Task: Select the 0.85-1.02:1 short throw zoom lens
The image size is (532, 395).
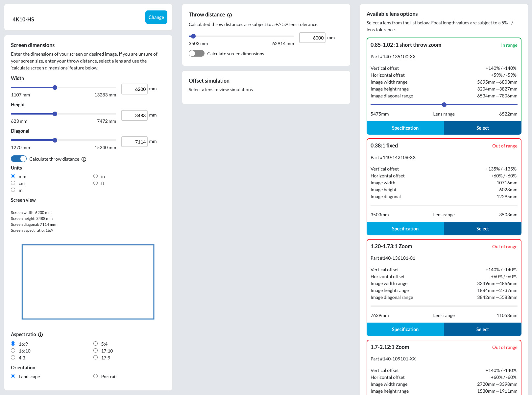Action: tap(482, 128)
